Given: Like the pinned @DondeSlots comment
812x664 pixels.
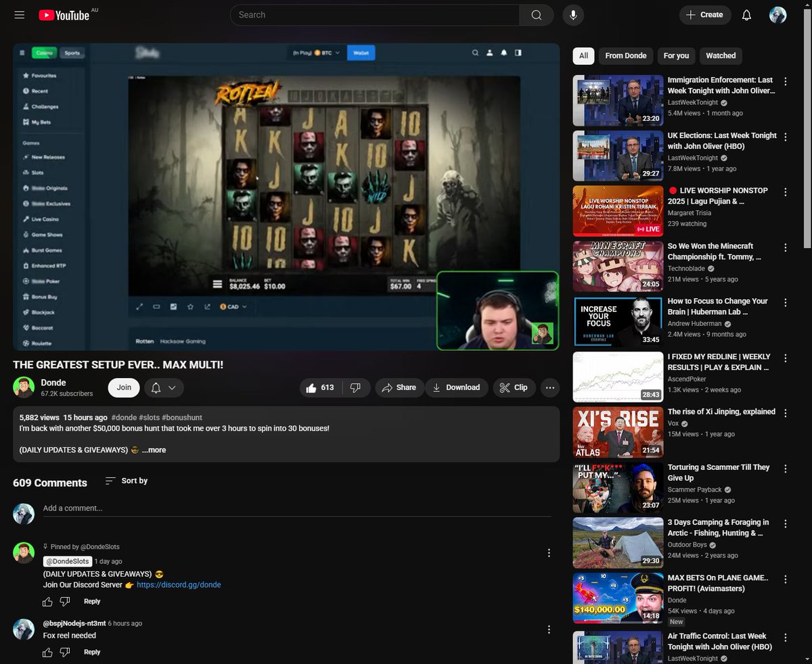Looking at the screenshot, I should coord(47,601).
